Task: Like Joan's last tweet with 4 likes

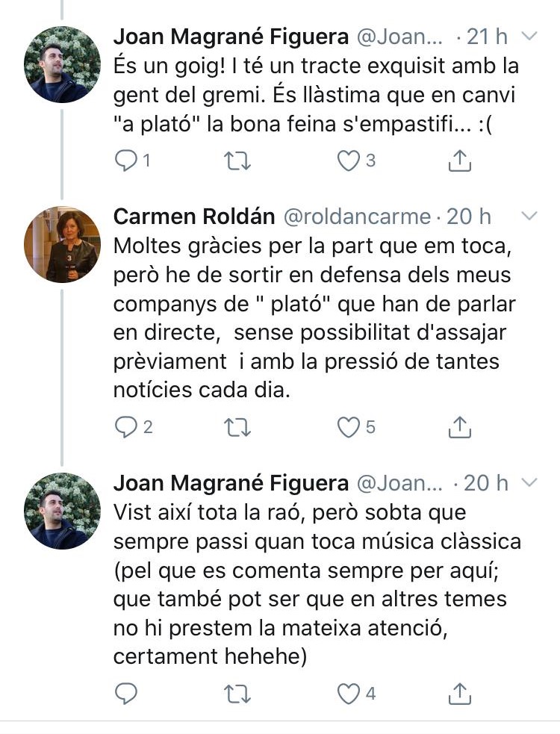Action: point(349,694)
